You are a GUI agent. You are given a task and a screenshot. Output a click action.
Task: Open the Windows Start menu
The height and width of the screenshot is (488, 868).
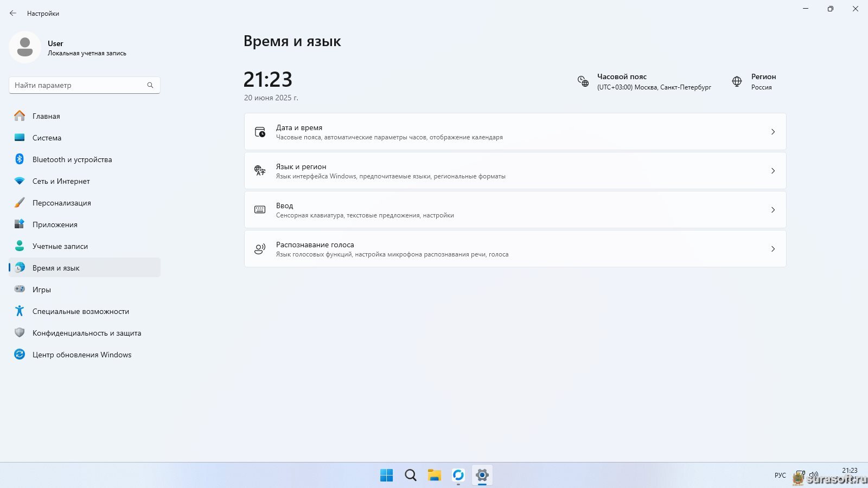(x=387, y=476)
